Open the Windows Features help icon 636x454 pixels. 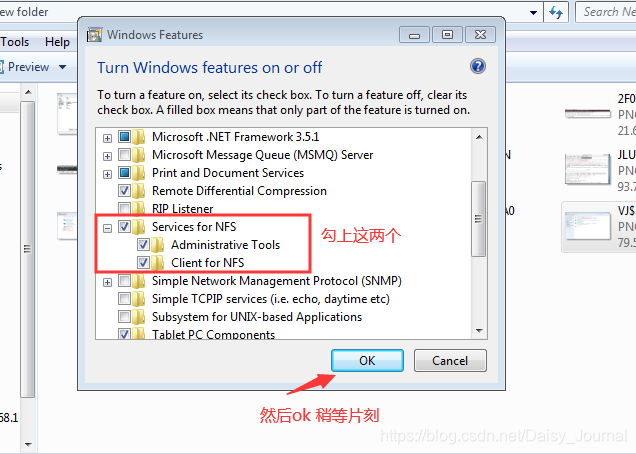click(x=478, y=66)
